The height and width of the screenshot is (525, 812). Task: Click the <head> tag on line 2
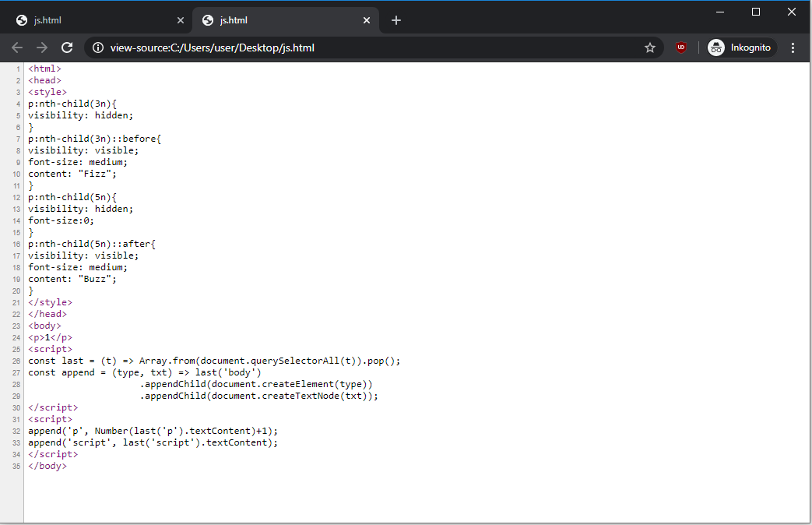pyautogui.click(x=44, y=80)
